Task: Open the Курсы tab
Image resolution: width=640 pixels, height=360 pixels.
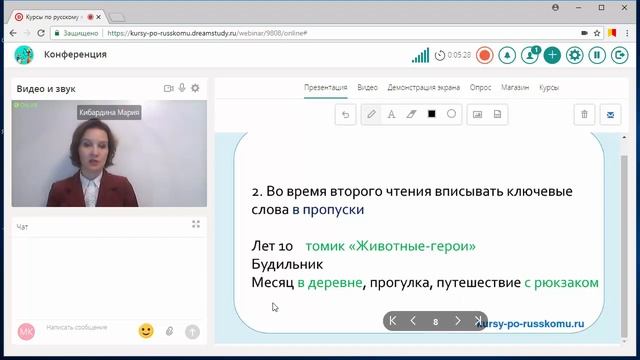Action: click(x=549, y=87)
